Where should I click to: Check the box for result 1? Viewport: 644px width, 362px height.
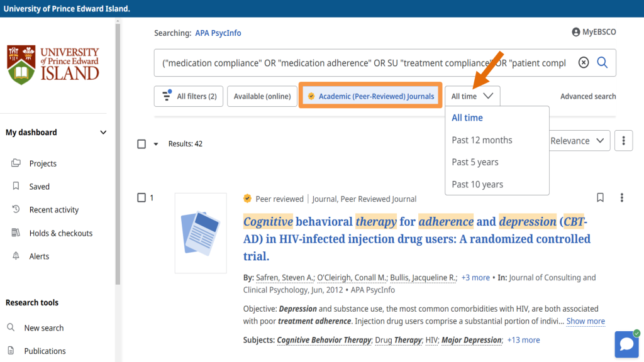(x=142, y=198)
